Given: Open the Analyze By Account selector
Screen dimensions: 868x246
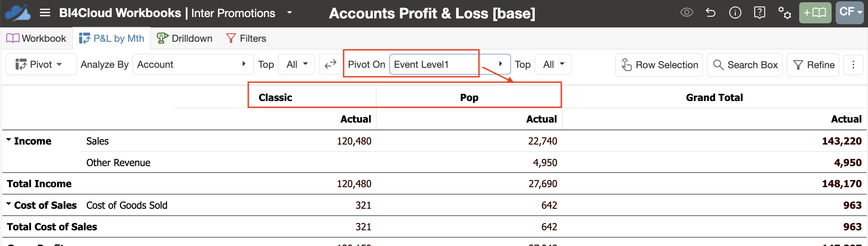Looking at the screenshot, I should [x=192, y=65].
